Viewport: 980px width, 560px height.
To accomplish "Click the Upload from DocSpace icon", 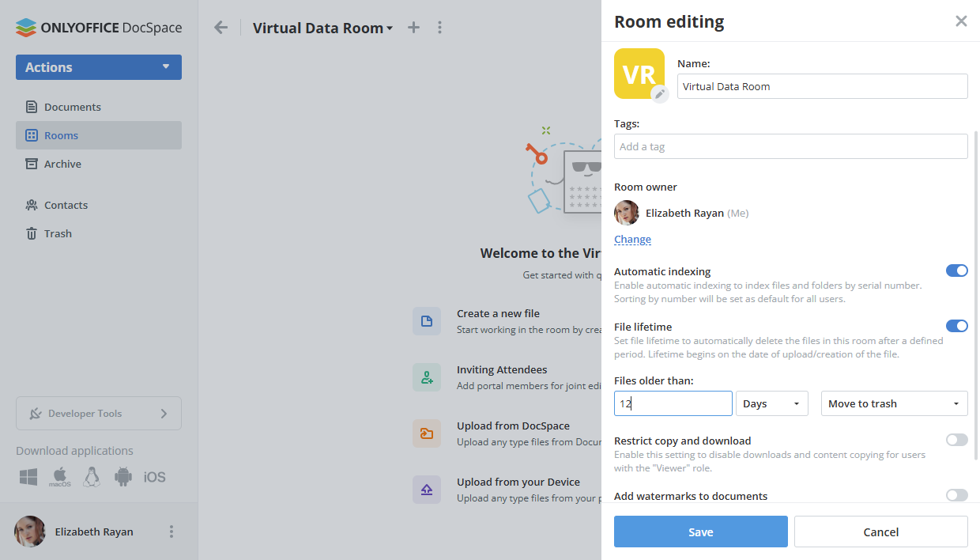I will 427,433.
